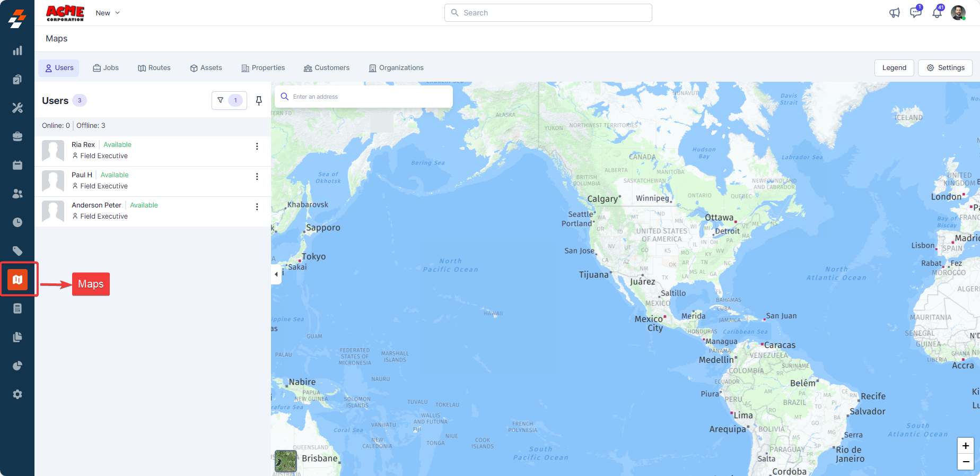Click Anderson Peter's avatar placeholder
The height and width of the screenshot is (476, 980).
point(53,211)
